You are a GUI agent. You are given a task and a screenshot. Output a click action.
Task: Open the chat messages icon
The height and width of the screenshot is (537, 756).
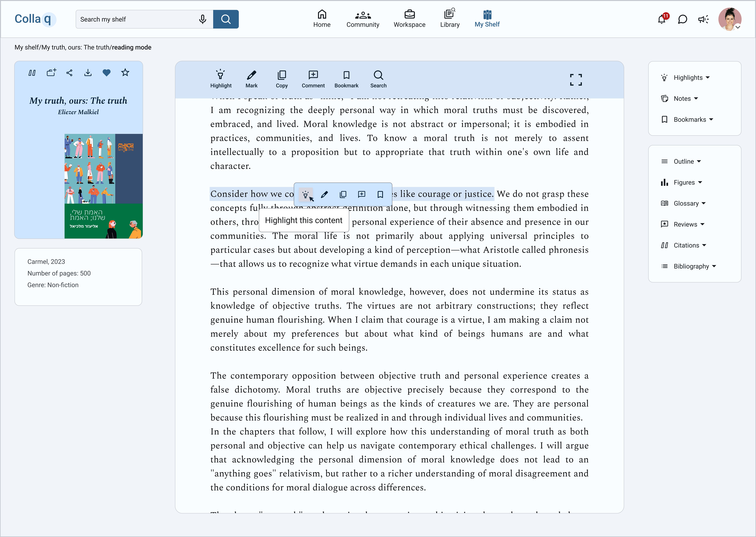pyautogui.click(x=683, y=19)
